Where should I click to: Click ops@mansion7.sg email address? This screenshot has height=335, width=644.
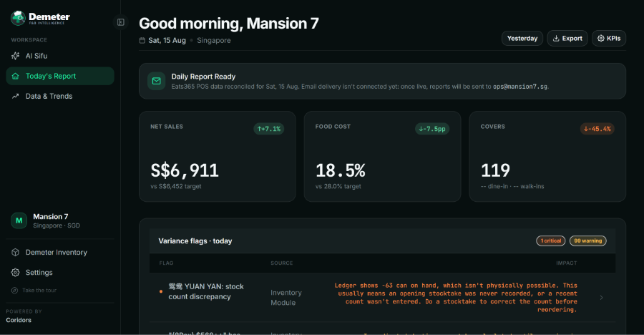click(520, 87)
